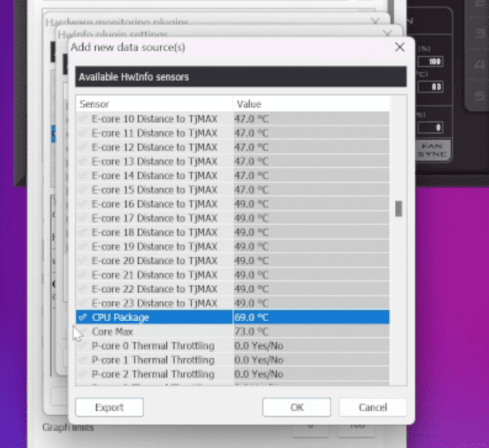Viewport: 489px width, 448px height.
Task: Tick the checkmark for E-core 12 Distance to TjMAX
Action: [83, 147]
